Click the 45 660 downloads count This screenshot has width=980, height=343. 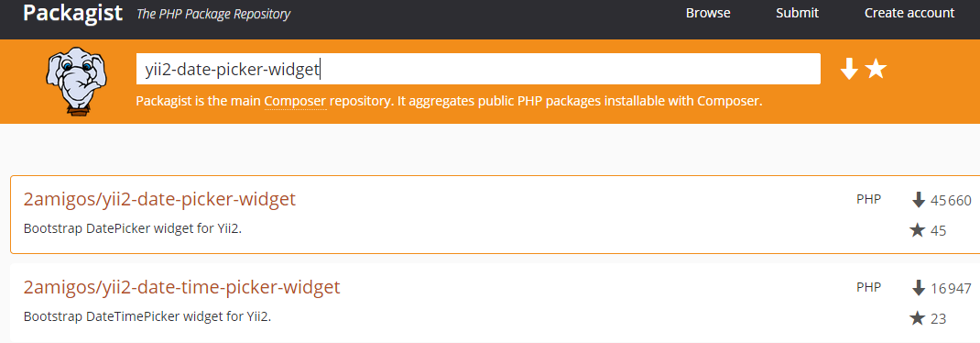(x=952, y=201)
